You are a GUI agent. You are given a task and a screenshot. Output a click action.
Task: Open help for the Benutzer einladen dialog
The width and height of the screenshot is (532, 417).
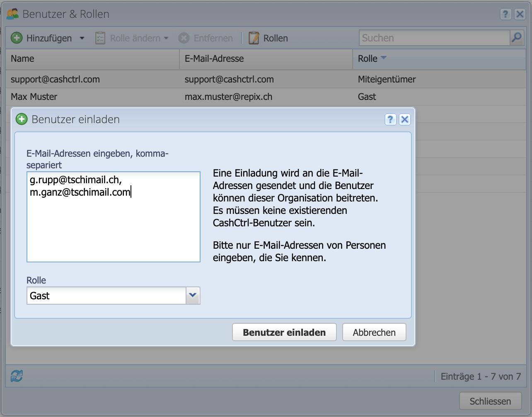390,119
